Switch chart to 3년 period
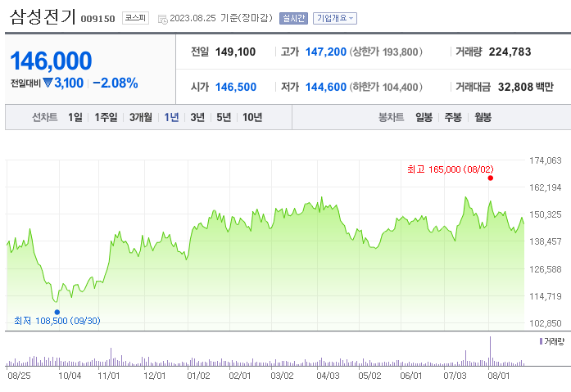This screenshot has width=571, height=392. (x=197, y=117)
